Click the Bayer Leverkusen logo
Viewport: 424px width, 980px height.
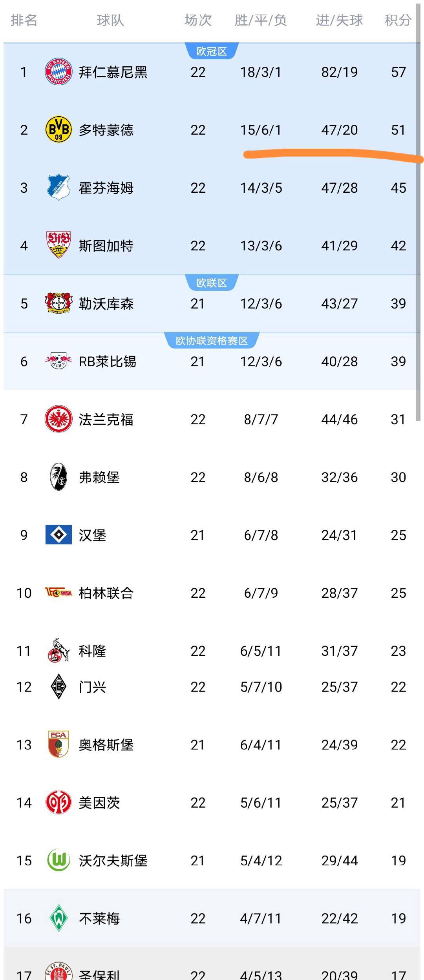point(58,303)
